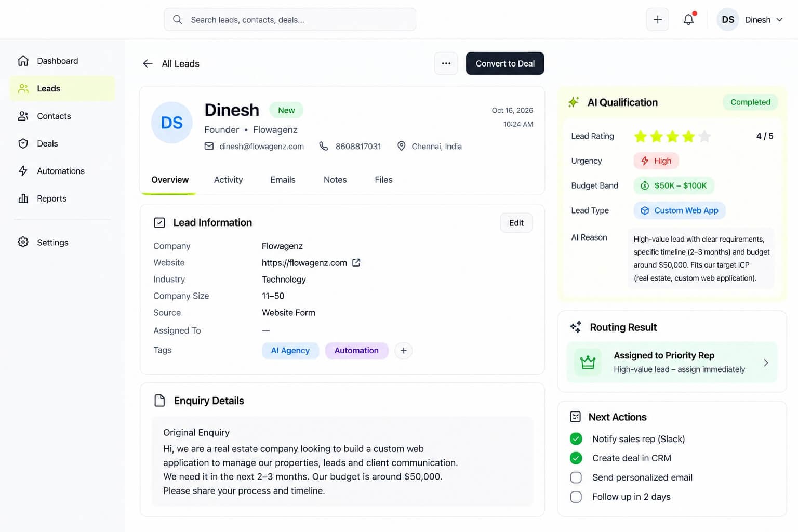Click the Next Actions checklist icon
Viewport: 798px width, 532px height.
tap(575, 417)
